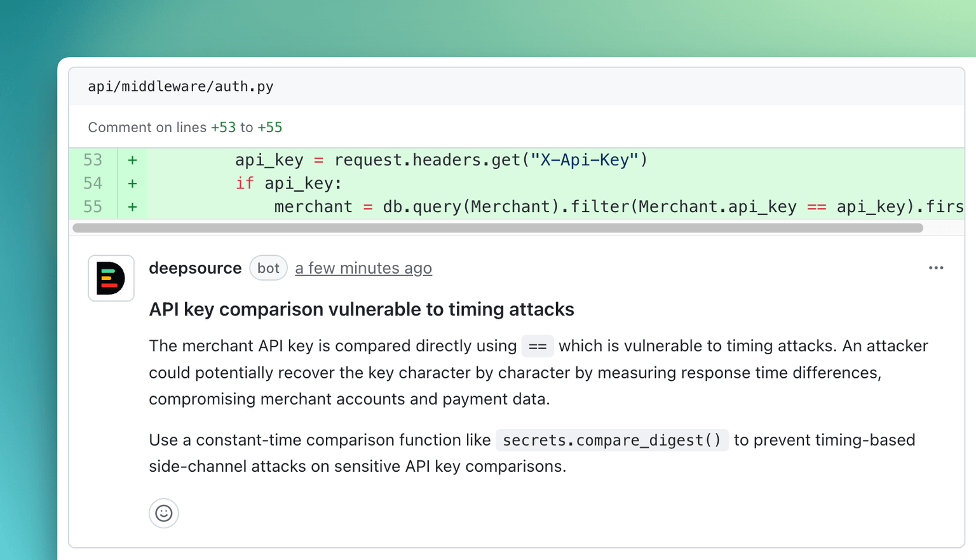Expand the comment options via the ellipsis
Image resolution: width=976 pixels, height=560 pixels.
click(x=936, y=267)
